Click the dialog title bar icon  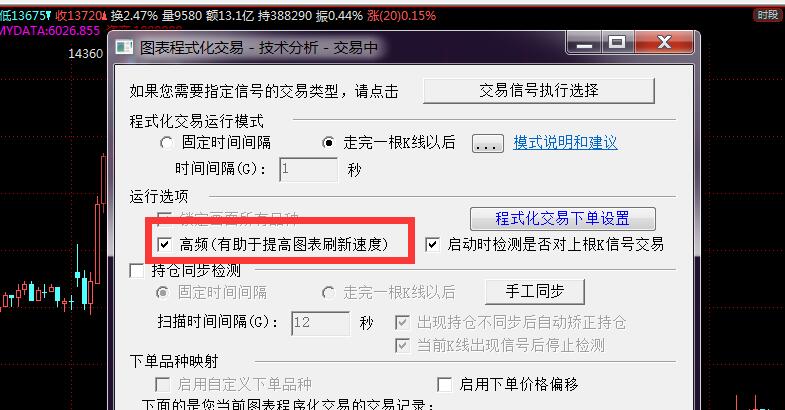pyautogui.click(x=124, y=48)
